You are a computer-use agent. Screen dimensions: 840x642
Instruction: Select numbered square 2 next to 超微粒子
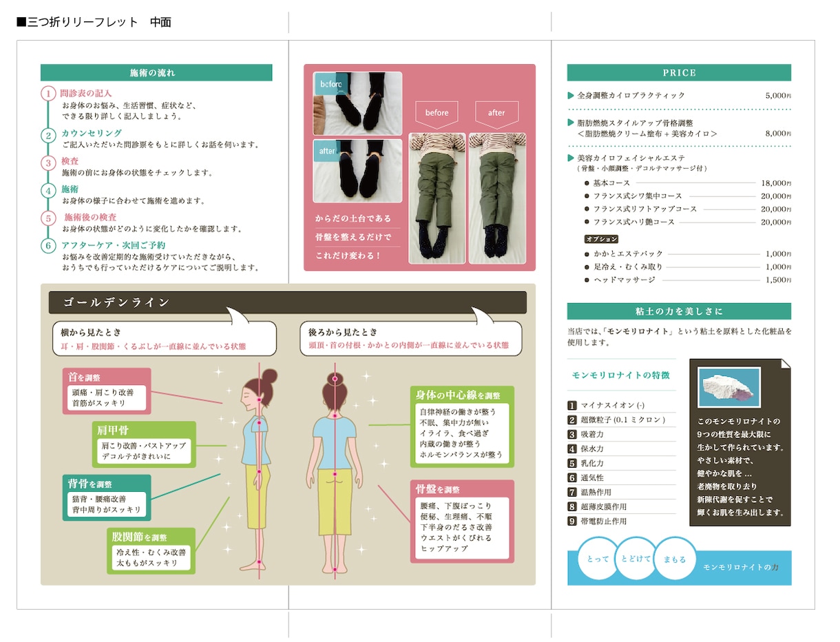pyautogui.click(x=571, y=420)
